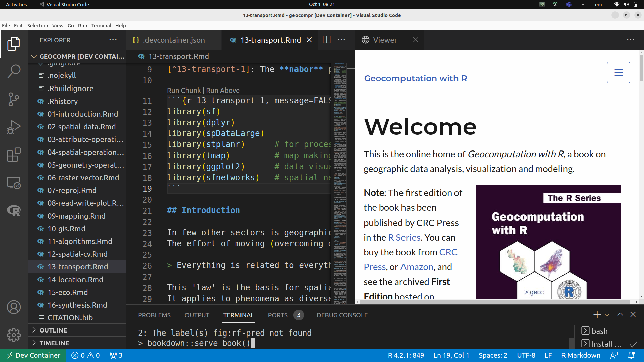Switch to the .devcontainer.json tab
Screen dimensions: 644x362
tap(174, 40)
